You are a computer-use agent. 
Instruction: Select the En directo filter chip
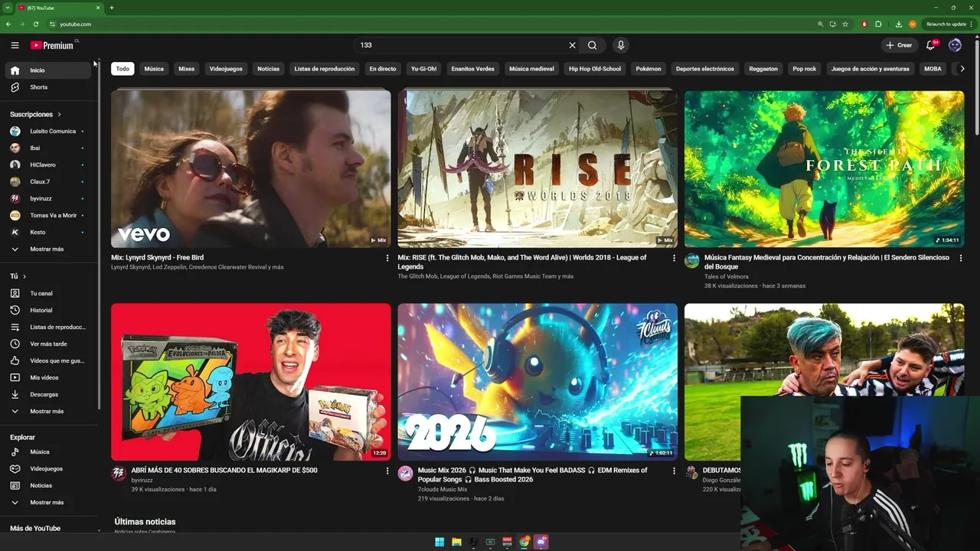tap(383, 69)
